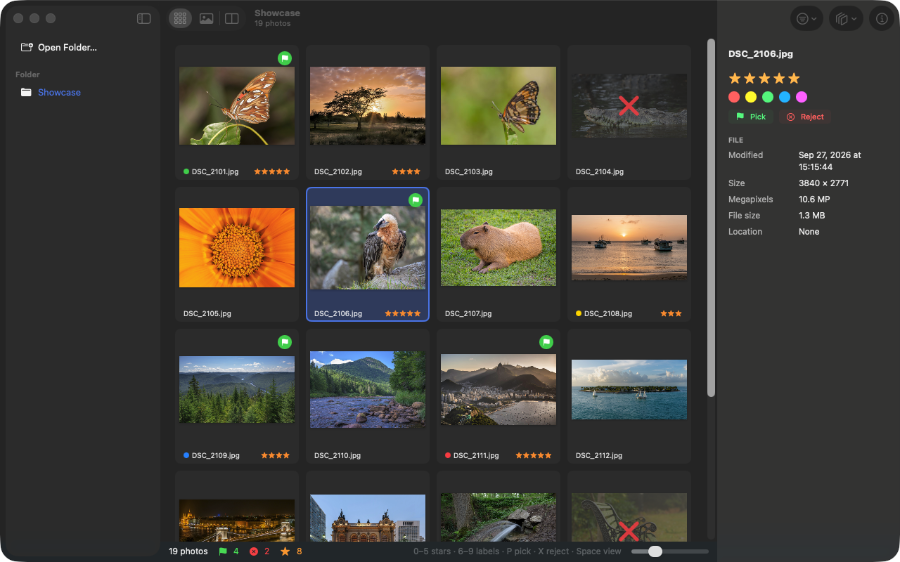Click the three-star rating under DSC_2108.jpg
The width and height of the screenshot is (900, 562).
coord(671,313)
